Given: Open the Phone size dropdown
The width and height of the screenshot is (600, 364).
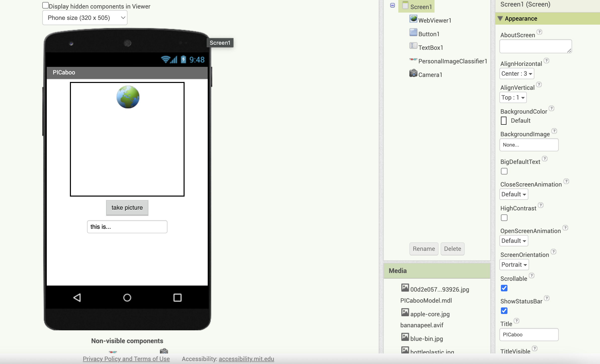Looking at the screenshot, I should (x=85, y=18).
